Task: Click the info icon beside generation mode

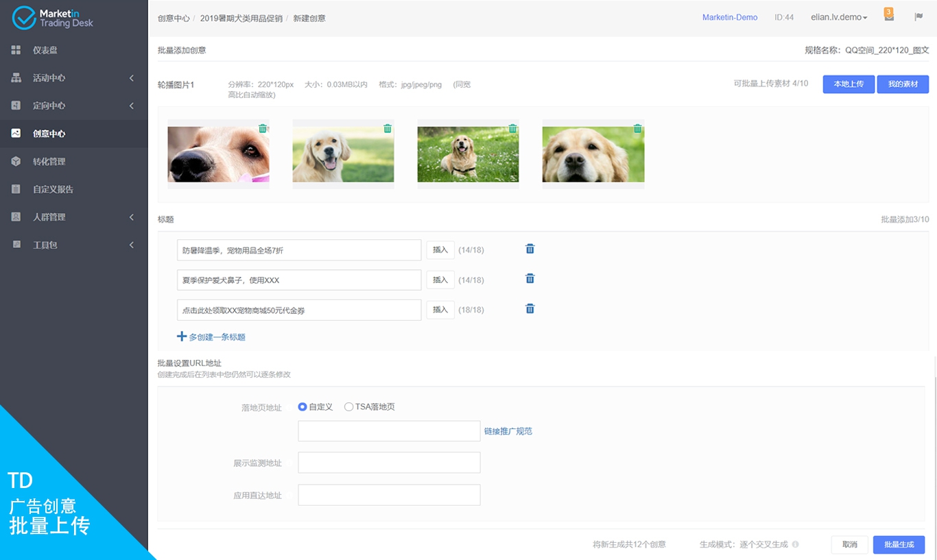Action: [x=795, y=544]
